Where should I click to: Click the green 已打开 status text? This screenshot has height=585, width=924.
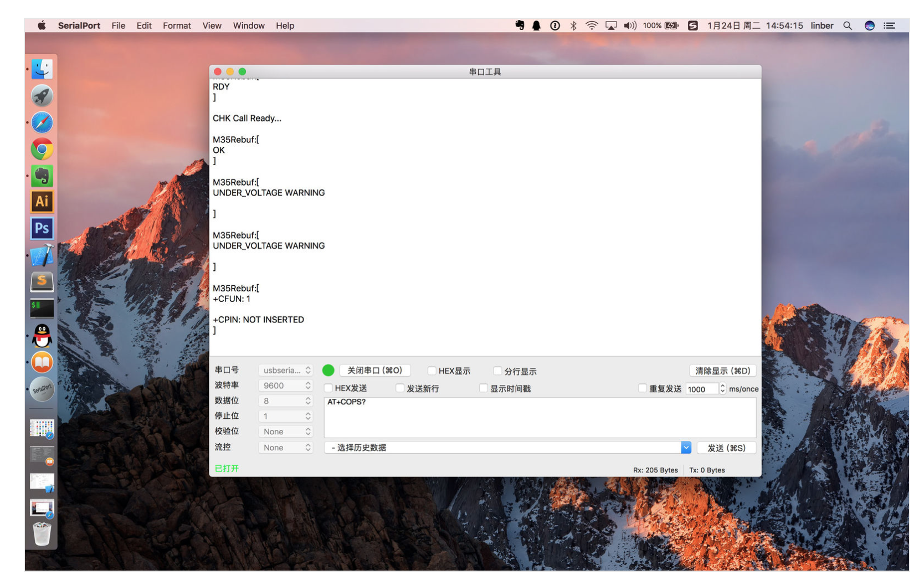(x=227, y=469)
